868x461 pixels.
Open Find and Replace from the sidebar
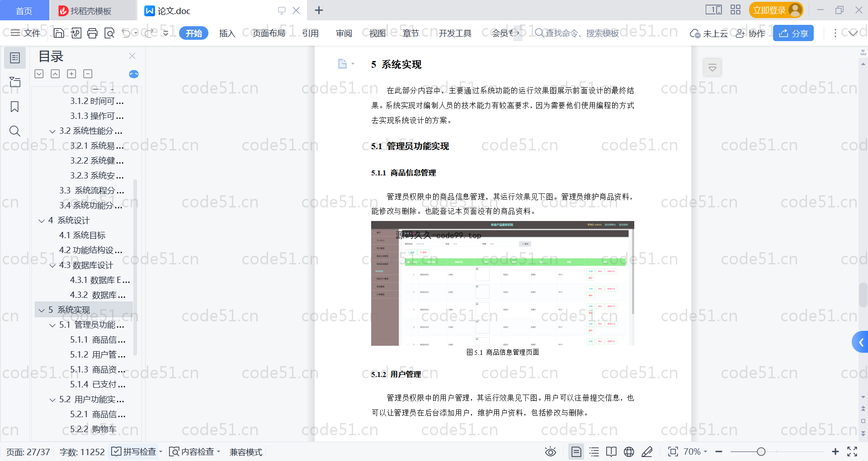[x=15, y=131]
